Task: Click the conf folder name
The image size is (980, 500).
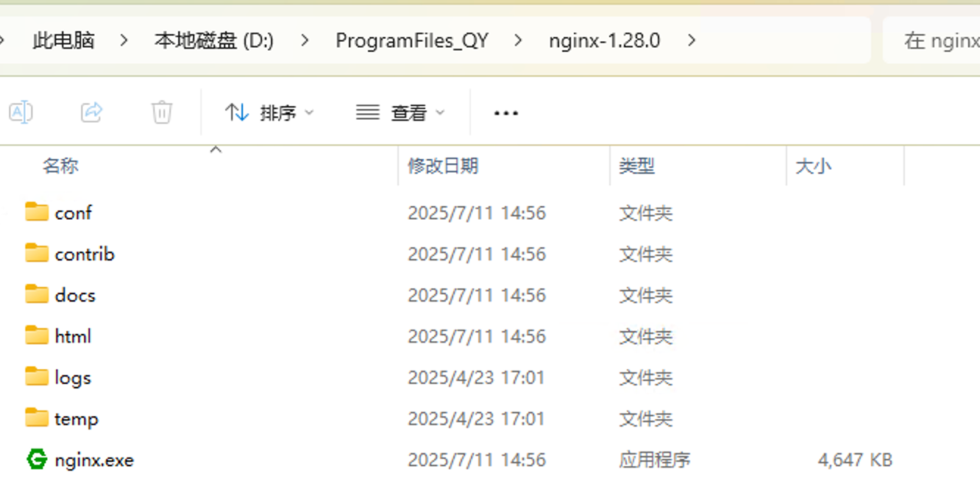Action: [74, 213]
